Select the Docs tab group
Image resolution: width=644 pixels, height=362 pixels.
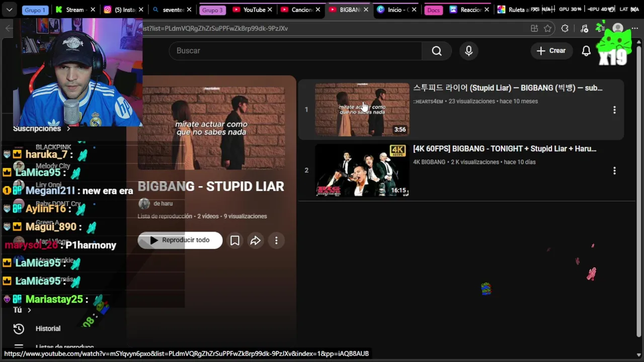[x=433, y=10]
